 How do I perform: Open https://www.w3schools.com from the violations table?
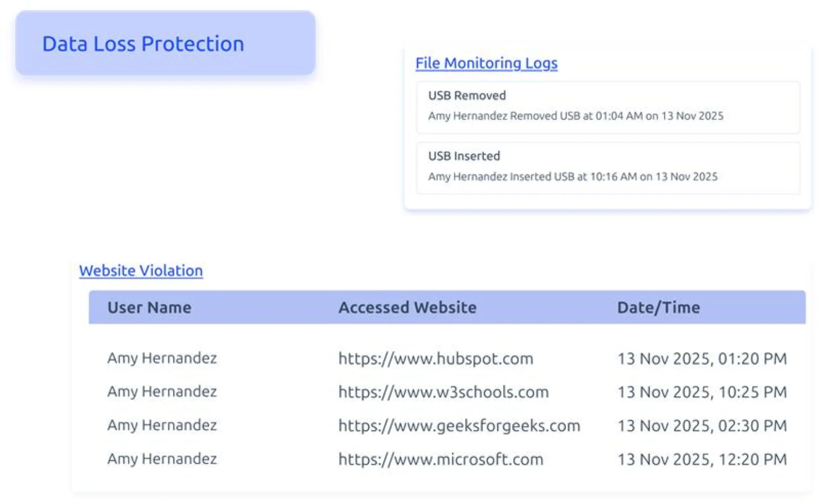(443, 392)
